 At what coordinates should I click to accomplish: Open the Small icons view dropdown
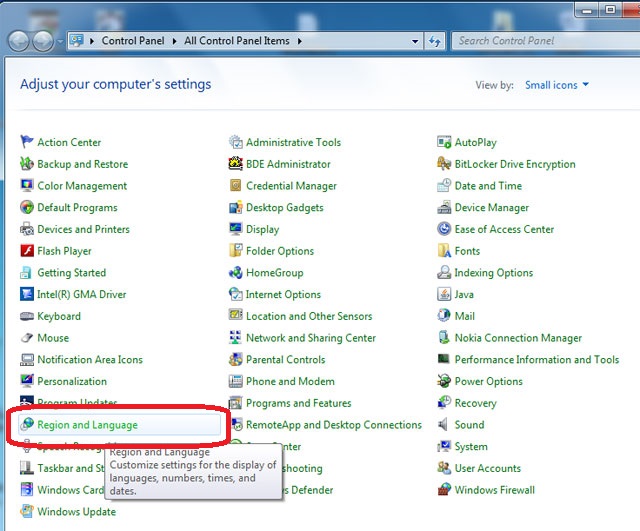pyautogui.click(x=556, y=85)
